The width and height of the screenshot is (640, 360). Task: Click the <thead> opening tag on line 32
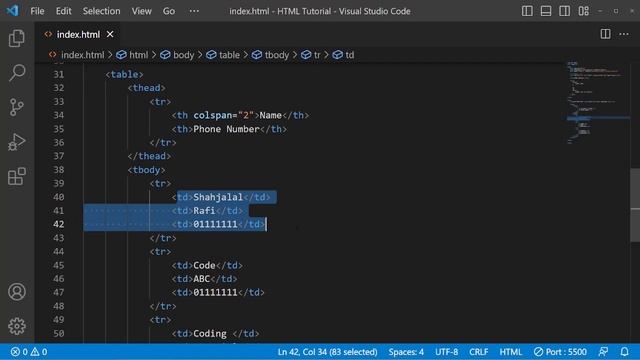click(x=147, y=88)
